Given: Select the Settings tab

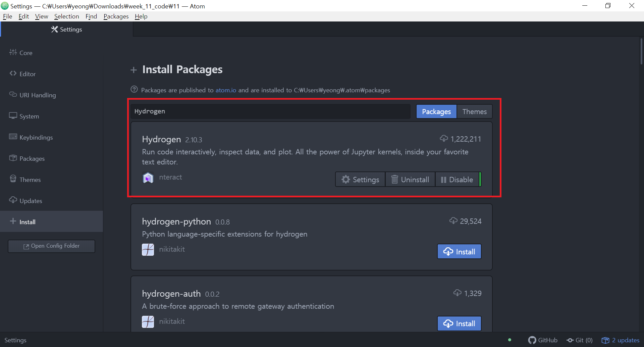Looking at the screenshot, I should 66,29.
